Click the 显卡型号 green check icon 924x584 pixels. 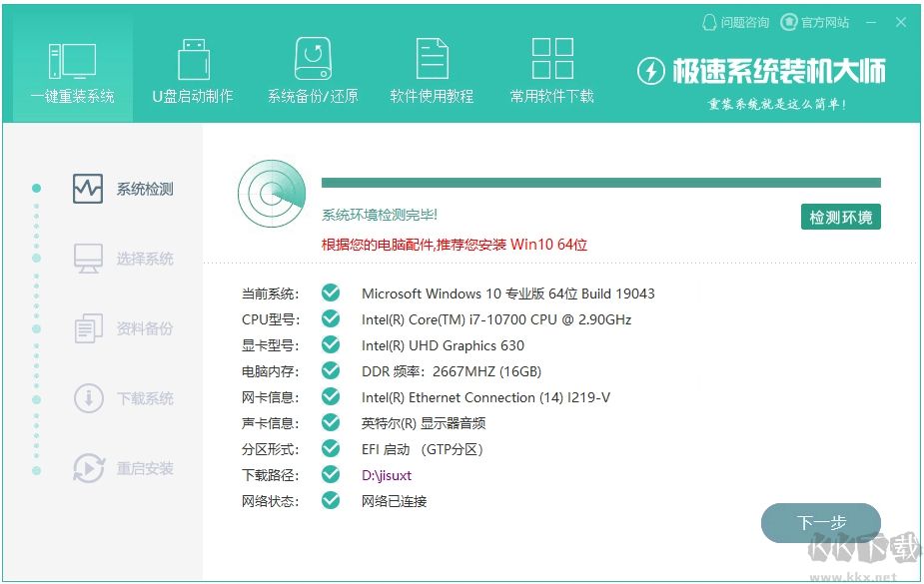tap(331, 344)
